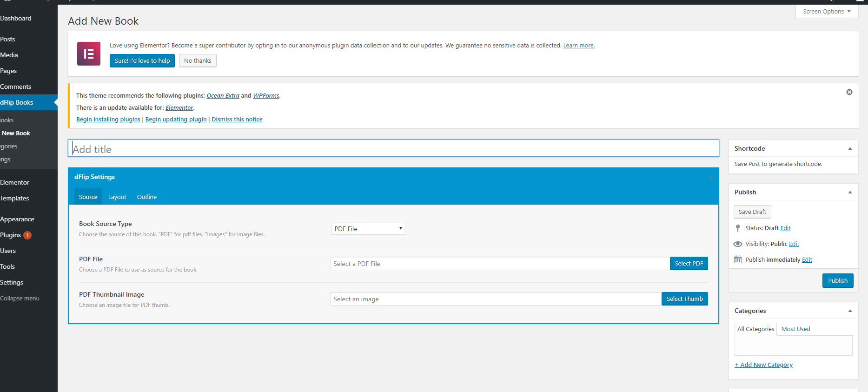Click the 'PDF Thumbnail Image' label
Screen dimensions: 868x392
[x=112, y=294]
